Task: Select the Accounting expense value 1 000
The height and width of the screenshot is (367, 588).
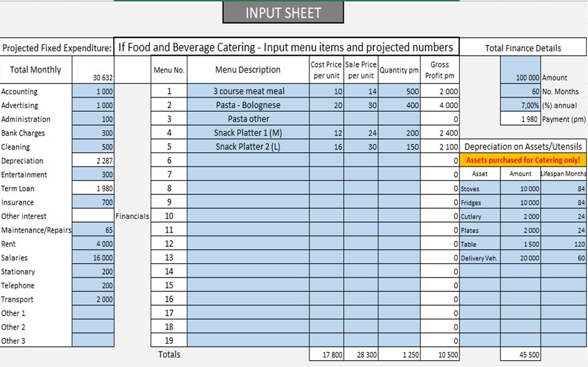Action: click(93, 91)
